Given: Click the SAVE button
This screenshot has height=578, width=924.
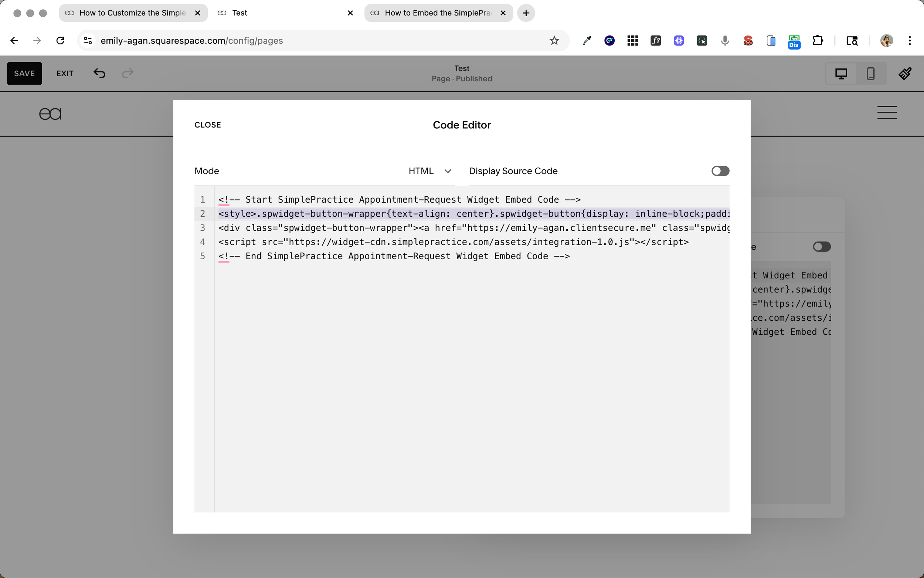Looking at the screenshot, I should (x=24, y=73).
